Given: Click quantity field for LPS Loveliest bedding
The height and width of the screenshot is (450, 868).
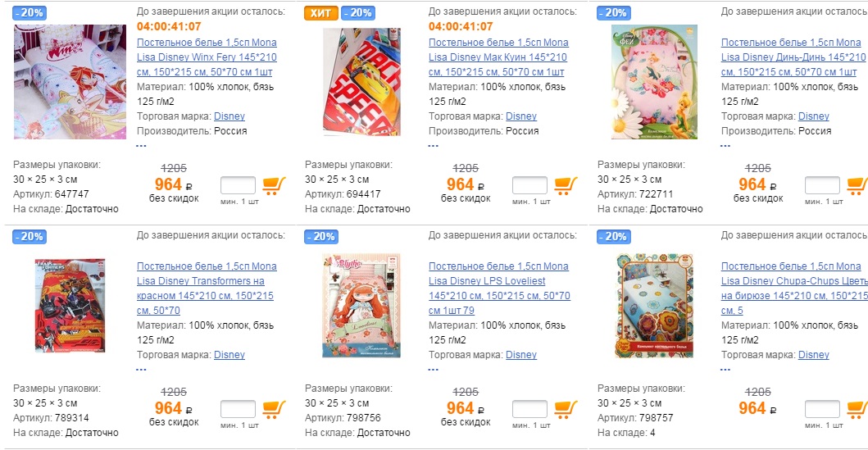Looking at the screenshot, I should pyautogui.click(x=529, y=409).
